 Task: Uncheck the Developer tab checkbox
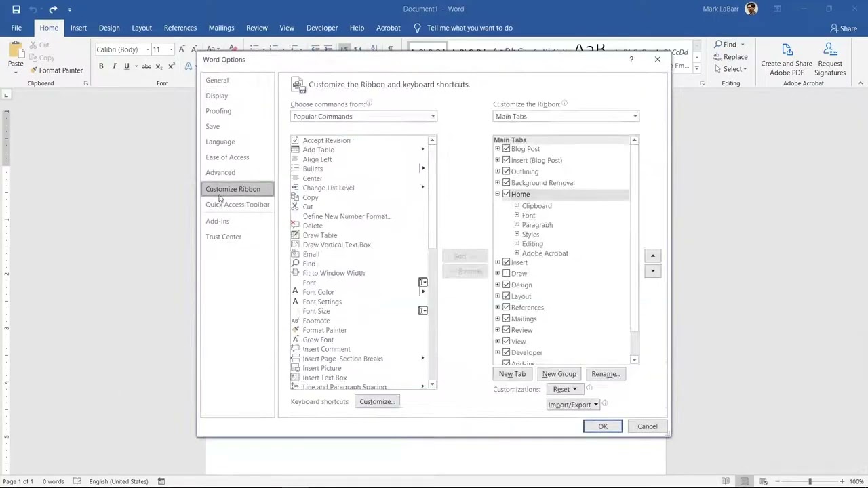506,352
